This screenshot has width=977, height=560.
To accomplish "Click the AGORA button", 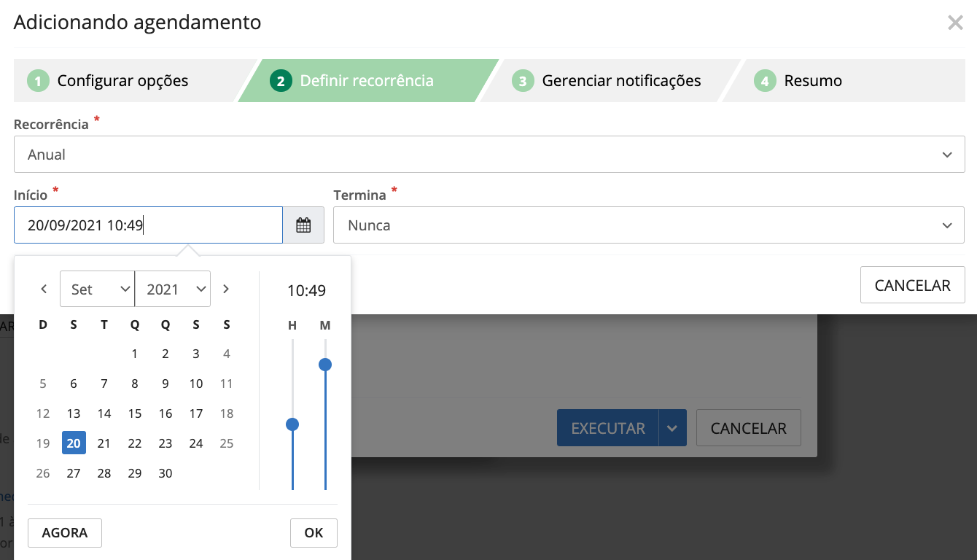I will tap(65, 533).
